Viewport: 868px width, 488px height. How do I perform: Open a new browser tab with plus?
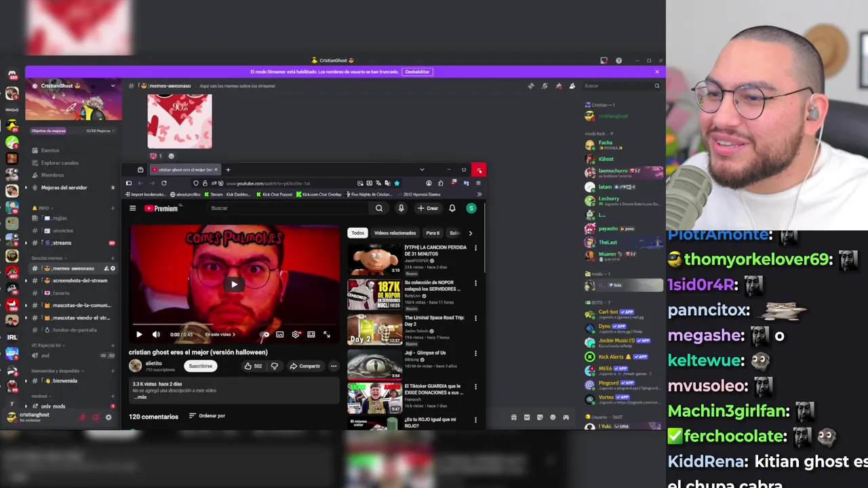[x=228, y=170]
